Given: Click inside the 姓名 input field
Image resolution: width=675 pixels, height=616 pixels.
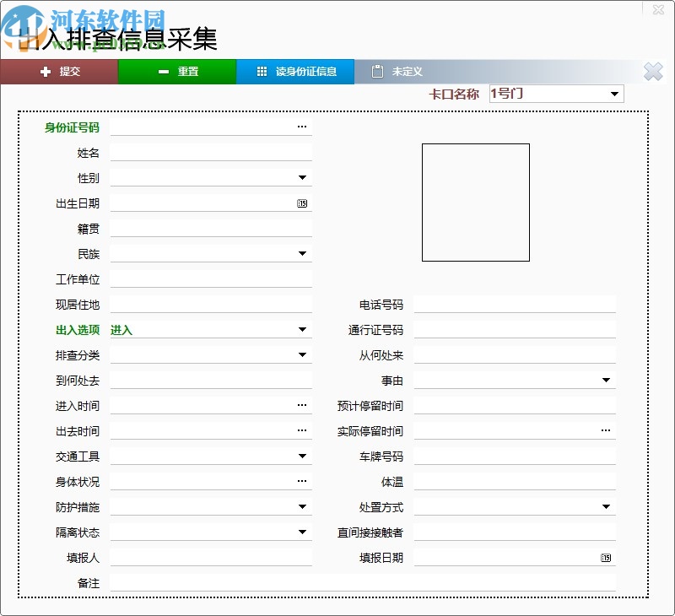Looking at the screenshot, I should (x=211, y=152).
